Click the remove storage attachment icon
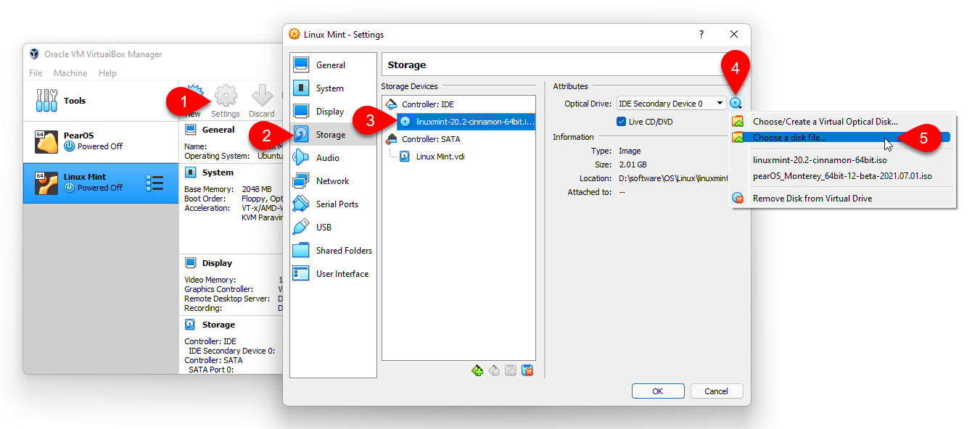The height and width of the screenshot is (429, 980). click(x=528, y=371)
